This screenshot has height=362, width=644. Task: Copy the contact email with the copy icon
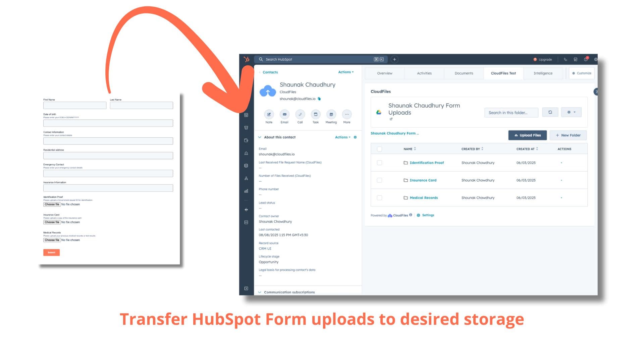pyautogui.click(x=319, y=99)
